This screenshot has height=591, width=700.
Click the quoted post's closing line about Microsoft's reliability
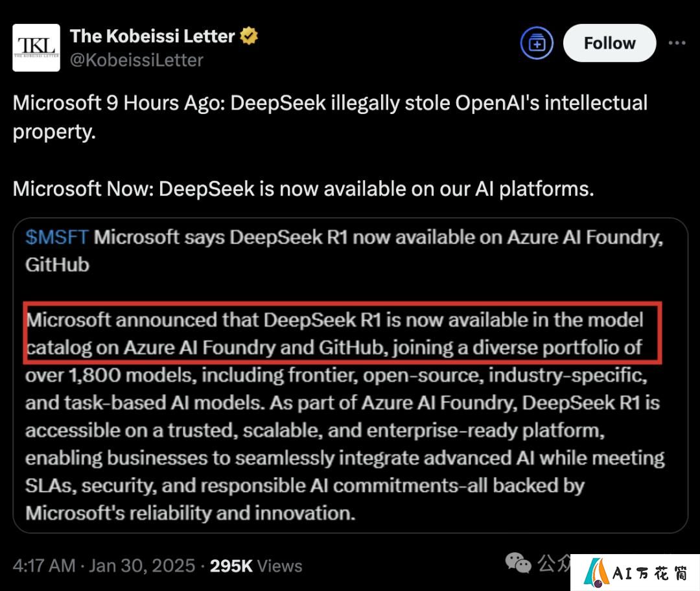tap(190, 513)
